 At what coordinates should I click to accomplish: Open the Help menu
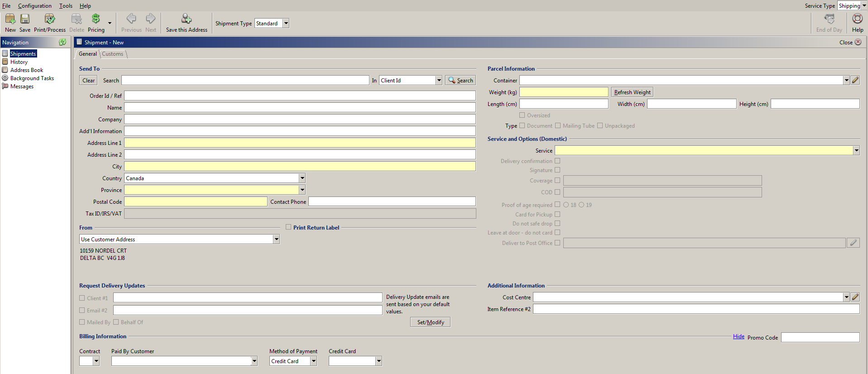[x=85, y=6]
